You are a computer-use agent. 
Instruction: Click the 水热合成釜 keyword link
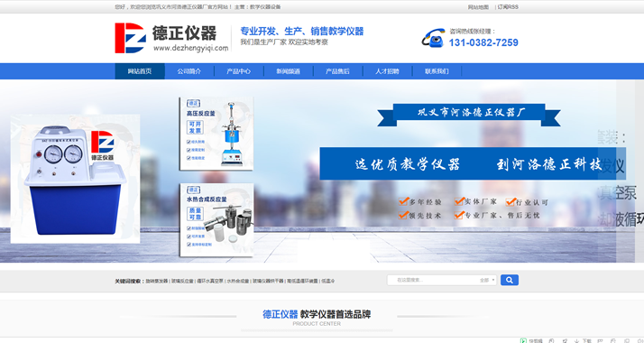click(x=238, y=281)
